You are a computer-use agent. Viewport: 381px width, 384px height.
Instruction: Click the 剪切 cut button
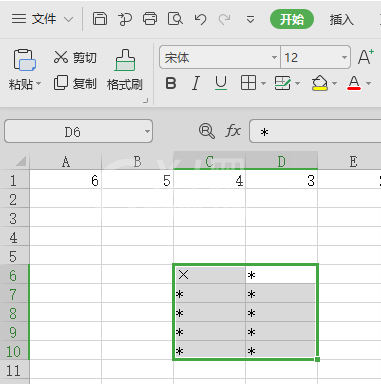coord(75,58)
